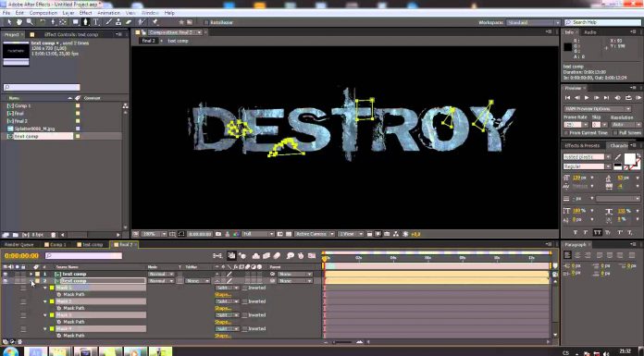The image size is (644, 356).
Task: Select the Rectangle mask shape tool
Action: pyautogui.click(x=76, y=22)
